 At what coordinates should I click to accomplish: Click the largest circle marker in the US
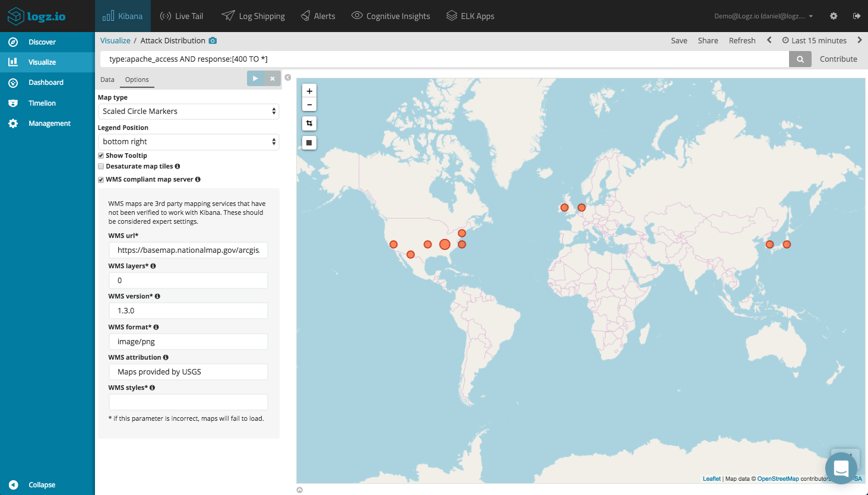445,244
